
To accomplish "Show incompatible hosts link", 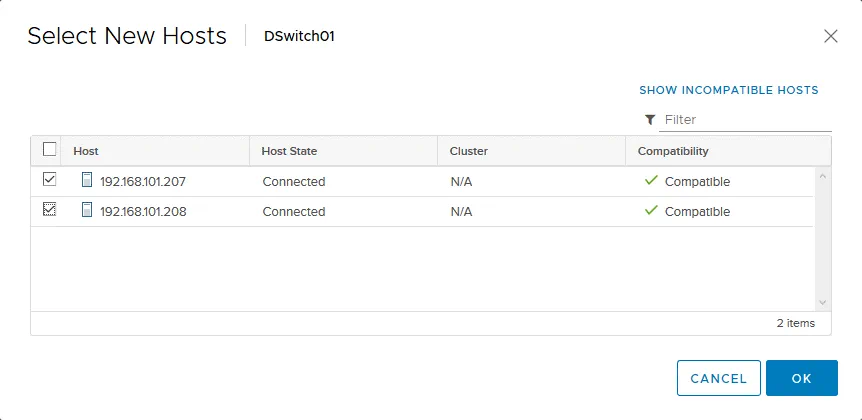I will pos(728,90).
